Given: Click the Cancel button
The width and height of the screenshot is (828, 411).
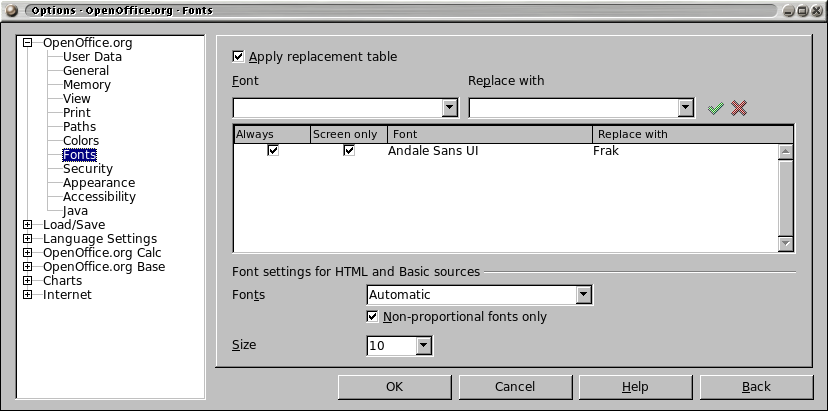Looking at the screenshot, I should tap(515, 387).
